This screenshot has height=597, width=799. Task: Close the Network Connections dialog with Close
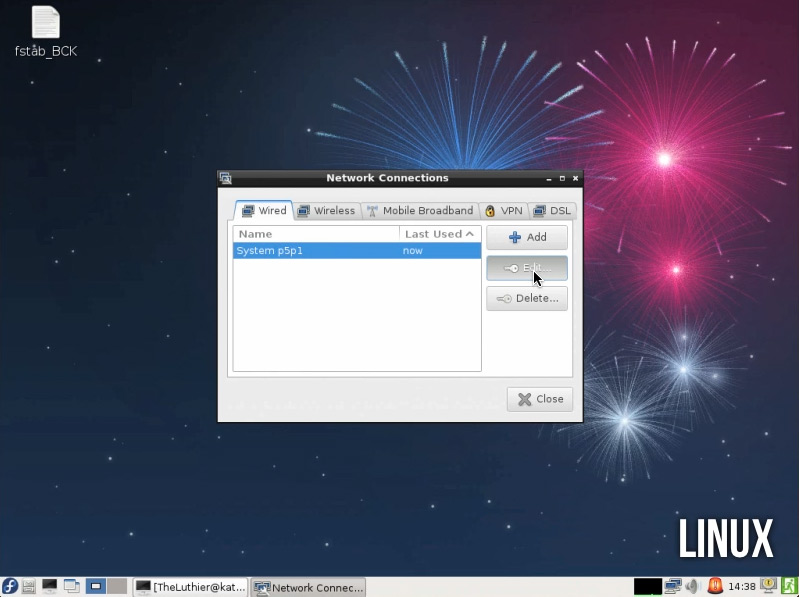[x=540, y=399]
